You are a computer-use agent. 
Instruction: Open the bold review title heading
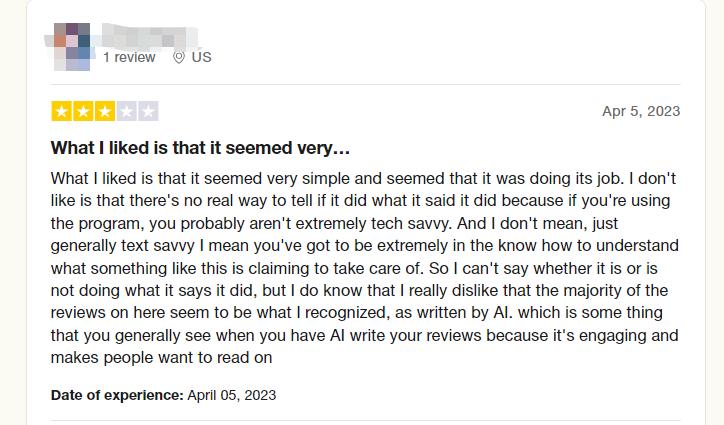click(200, 149)
